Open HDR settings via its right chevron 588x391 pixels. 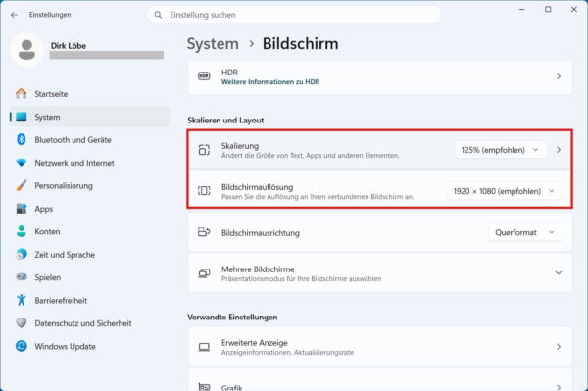[559, 76]
